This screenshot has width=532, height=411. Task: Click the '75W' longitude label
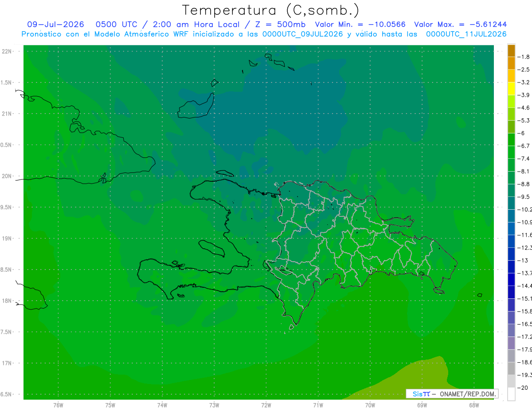(x=110, y=405)
